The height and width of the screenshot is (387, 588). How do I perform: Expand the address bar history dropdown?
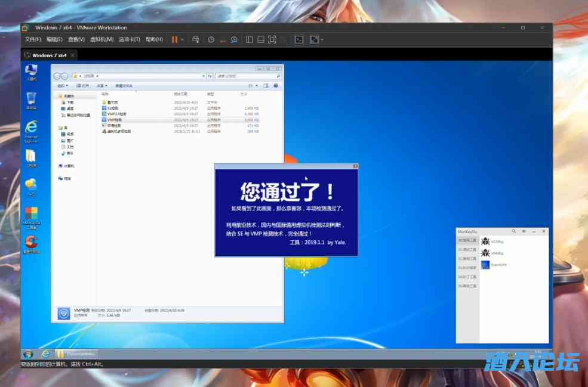coord(203,76)
